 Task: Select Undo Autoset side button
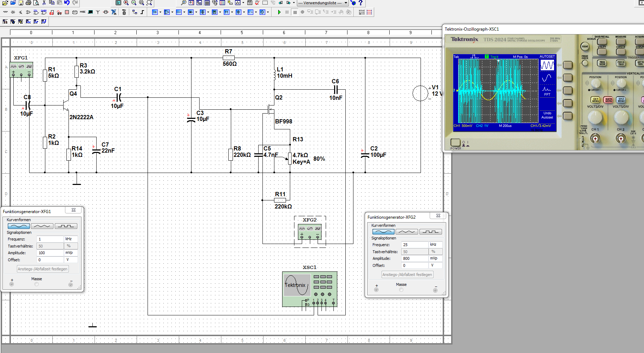pyautogui.click(x=568, y=116)
